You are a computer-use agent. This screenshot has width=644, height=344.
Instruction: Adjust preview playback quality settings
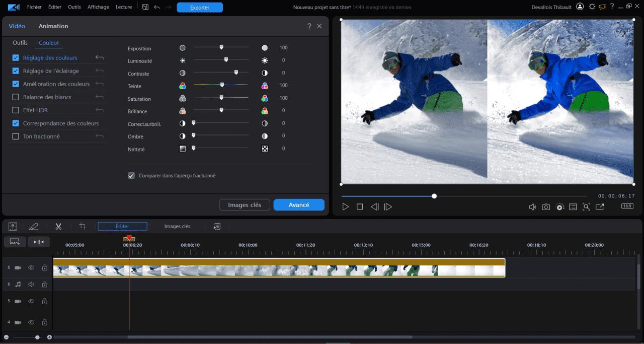pos(559,207)
